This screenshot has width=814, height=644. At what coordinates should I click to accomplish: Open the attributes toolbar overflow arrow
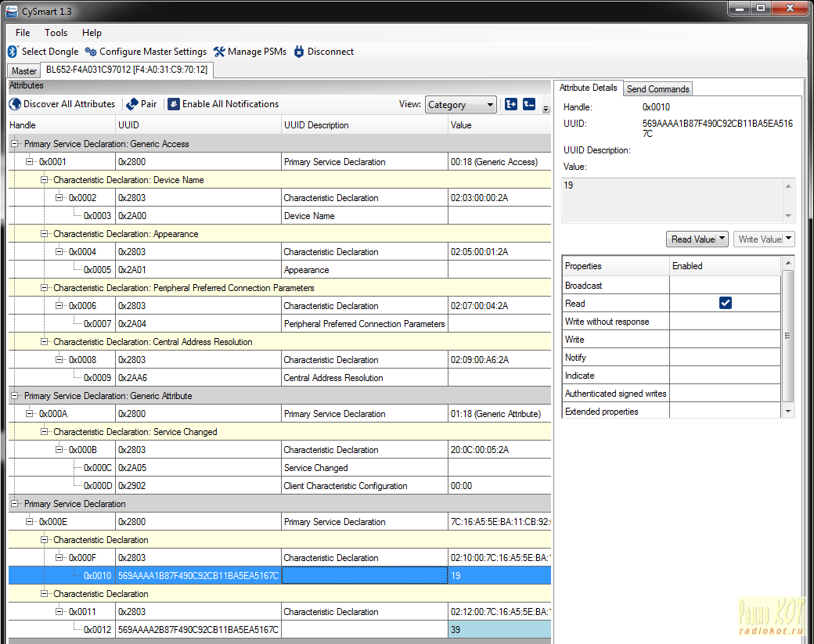546,109
